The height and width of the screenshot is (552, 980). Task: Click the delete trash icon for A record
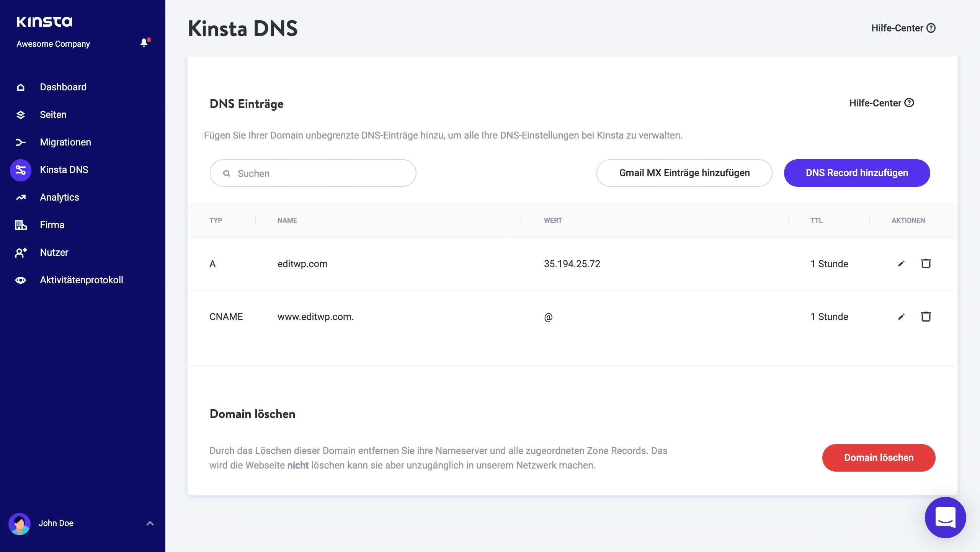click(x=926, y=263)
